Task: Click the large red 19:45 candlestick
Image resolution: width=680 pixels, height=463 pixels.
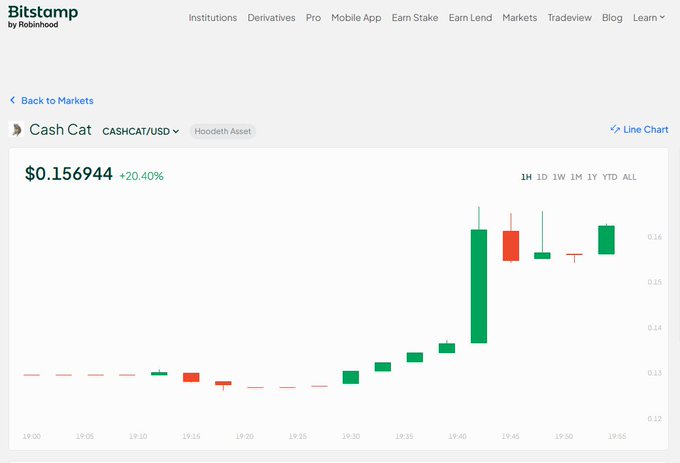Action: tap(511, 246)
